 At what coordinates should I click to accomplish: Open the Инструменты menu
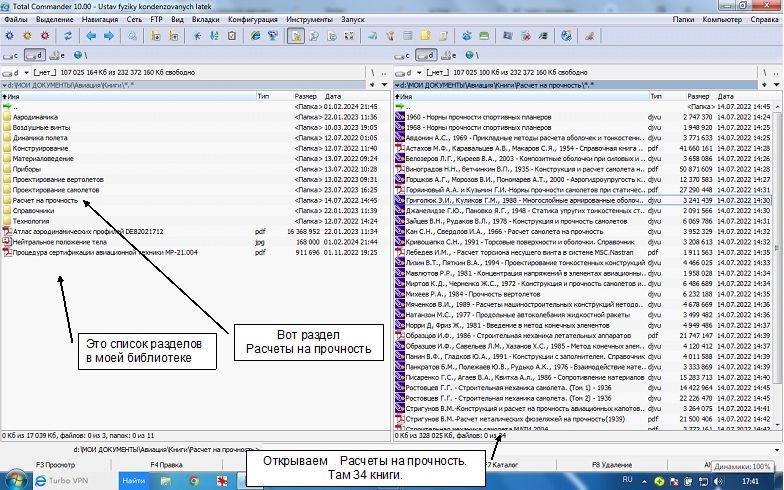[x=309, y=19]
